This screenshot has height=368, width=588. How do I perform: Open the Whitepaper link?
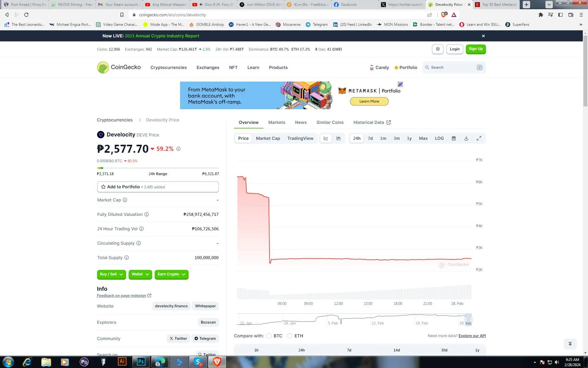(205, 306)
